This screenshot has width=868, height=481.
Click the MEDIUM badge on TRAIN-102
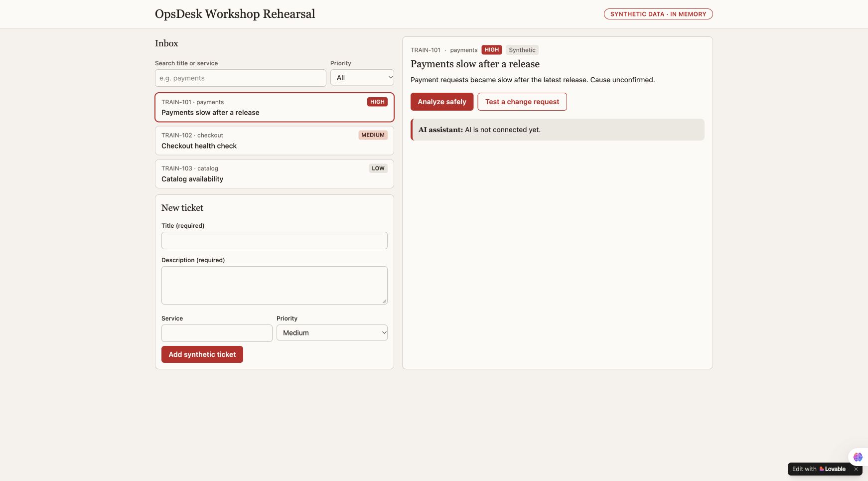click(373, 135)
